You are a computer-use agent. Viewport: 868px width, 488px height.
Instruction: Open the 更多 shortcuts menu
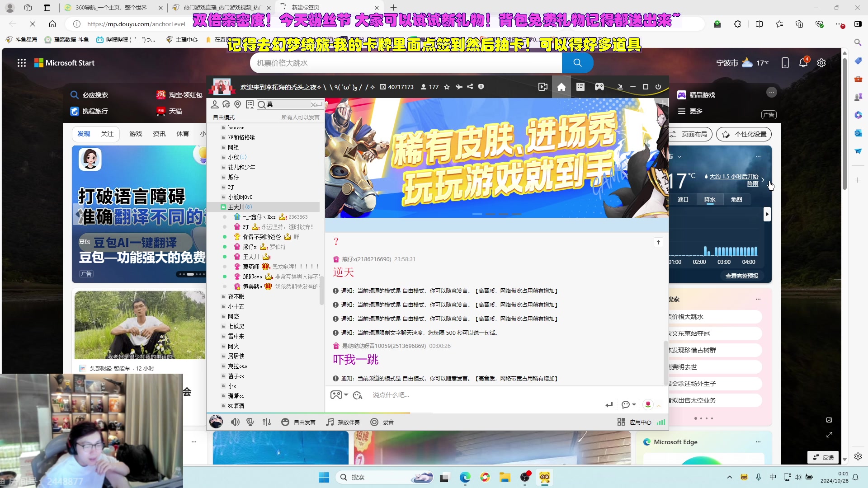(690, 111)
